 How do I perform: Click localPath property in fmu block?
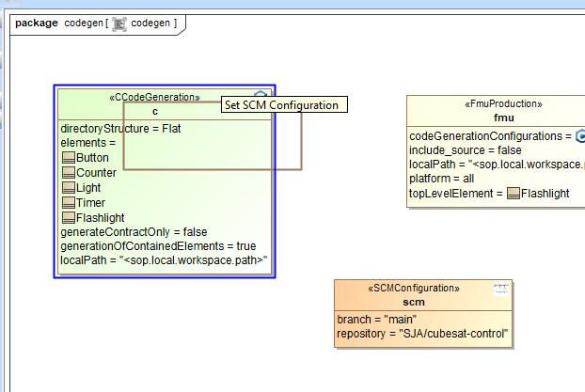497,165
